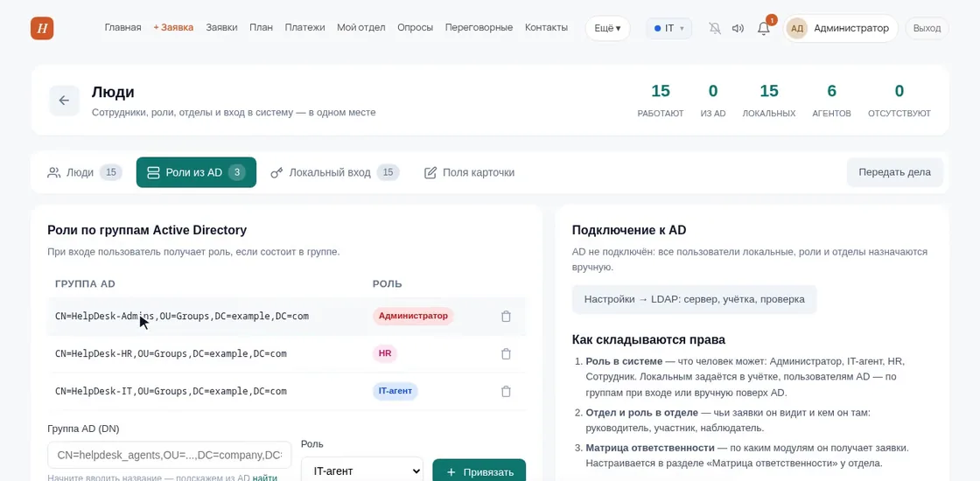
Task: Click the Как складываются права heading
Action: [648, 340]
